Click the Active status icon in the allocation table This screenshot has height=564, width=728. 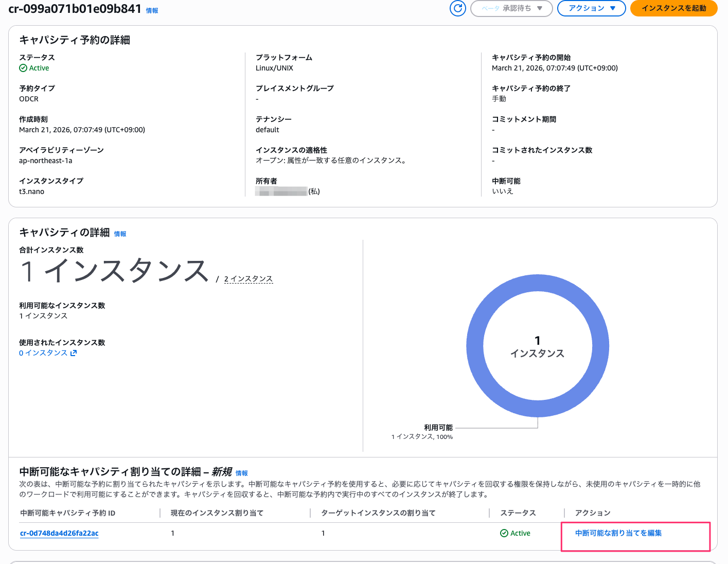pos(503,533)
